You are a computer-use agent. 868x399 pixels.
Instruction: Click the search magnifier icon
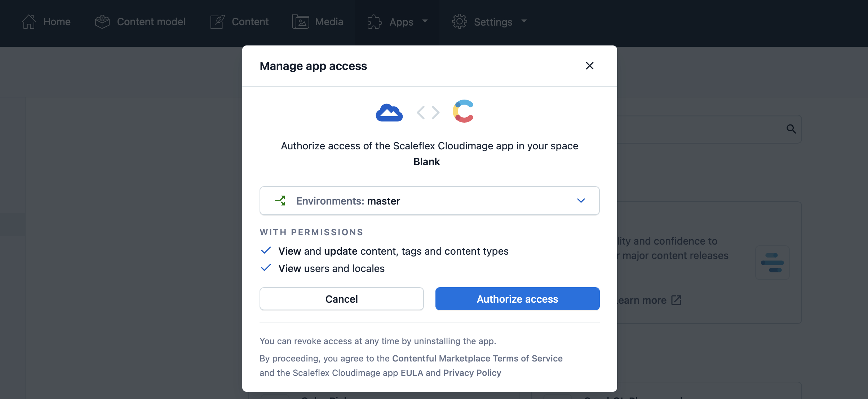coord(791,129)
